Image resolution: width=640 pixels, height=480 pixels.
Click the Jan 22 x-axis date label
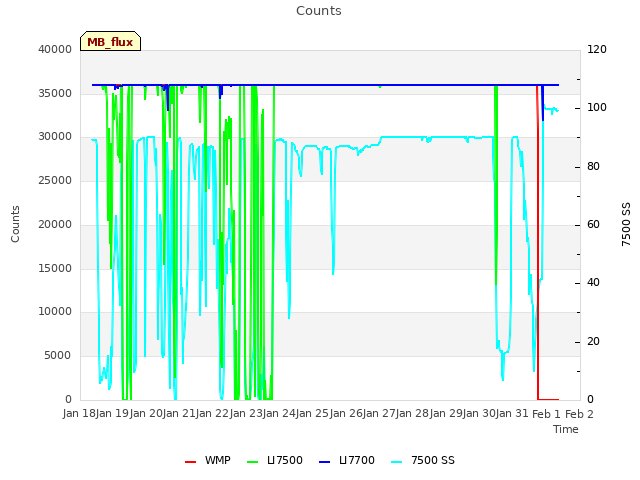tap(213, 413)
